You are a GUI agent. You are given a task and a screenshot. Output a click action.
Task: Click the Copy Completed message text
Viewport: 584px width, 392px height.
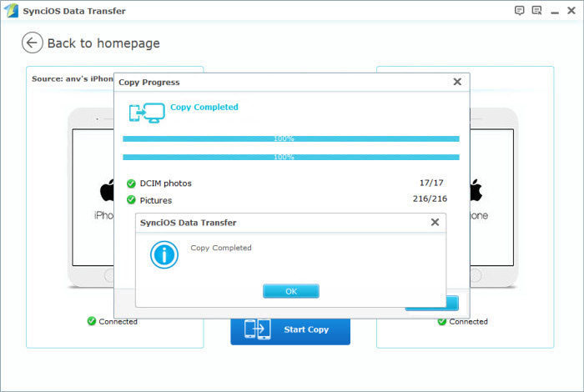[221, 248]
